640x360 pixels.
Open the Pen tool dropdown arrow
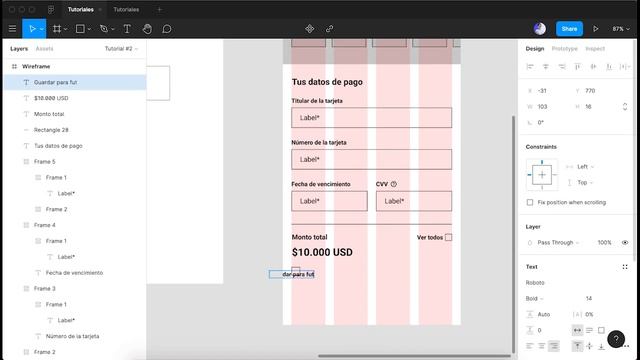[x=113, y=29]
